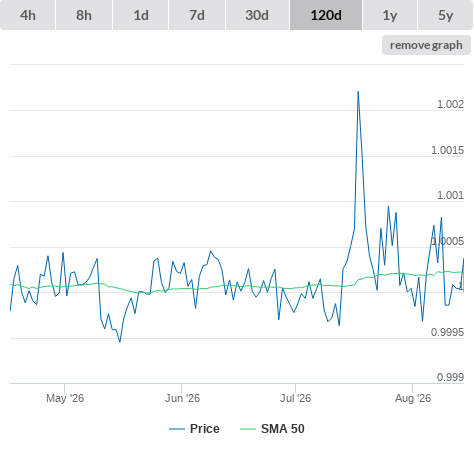Switch to the 8h time range

click(84, 15)
